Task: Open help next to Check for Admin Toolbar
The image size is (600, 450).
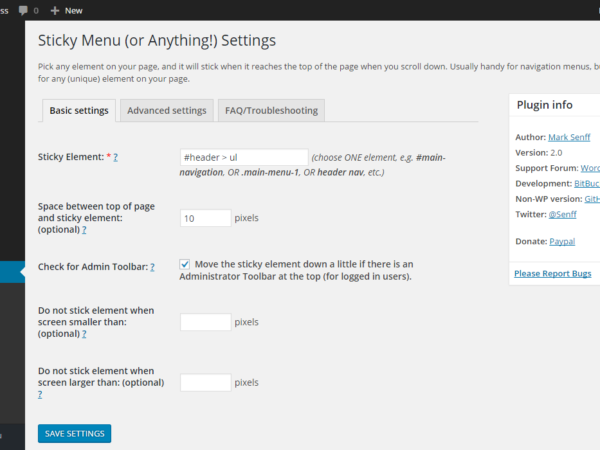Action: [152, 267]
